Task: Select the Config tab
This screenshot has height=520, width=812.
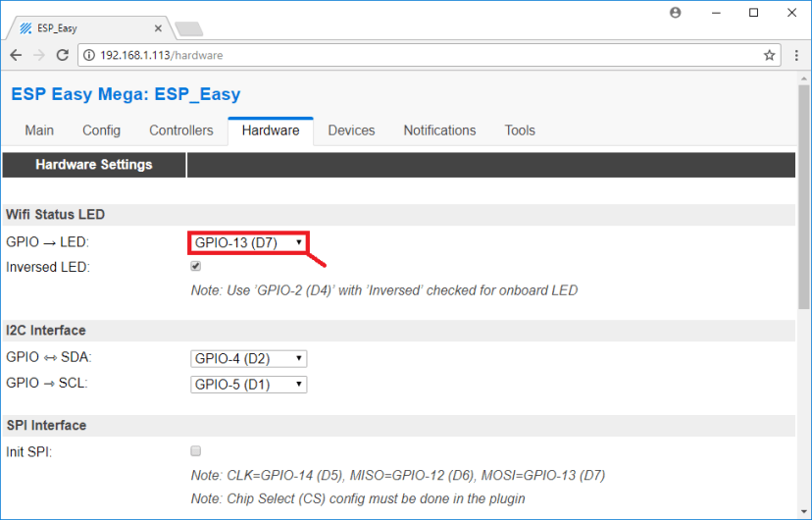Action: coord(101,130)
